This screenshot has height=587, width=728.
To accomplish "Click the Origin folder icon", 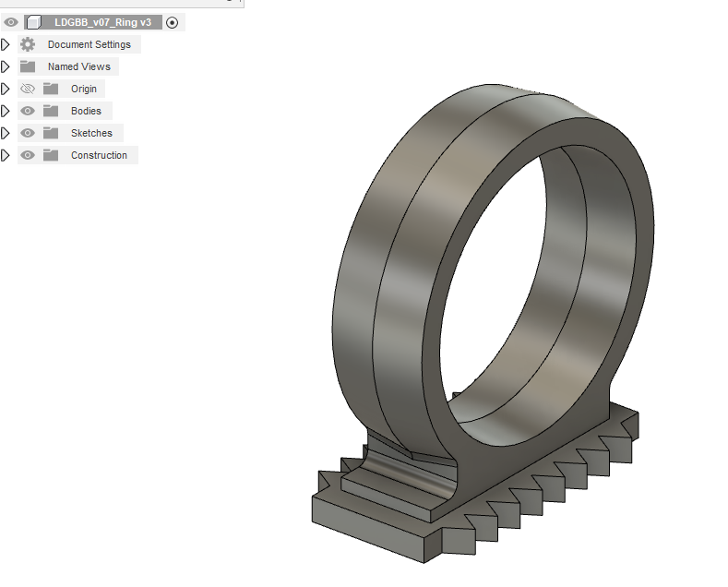I will pyautogui.click(x=51, y=89).
